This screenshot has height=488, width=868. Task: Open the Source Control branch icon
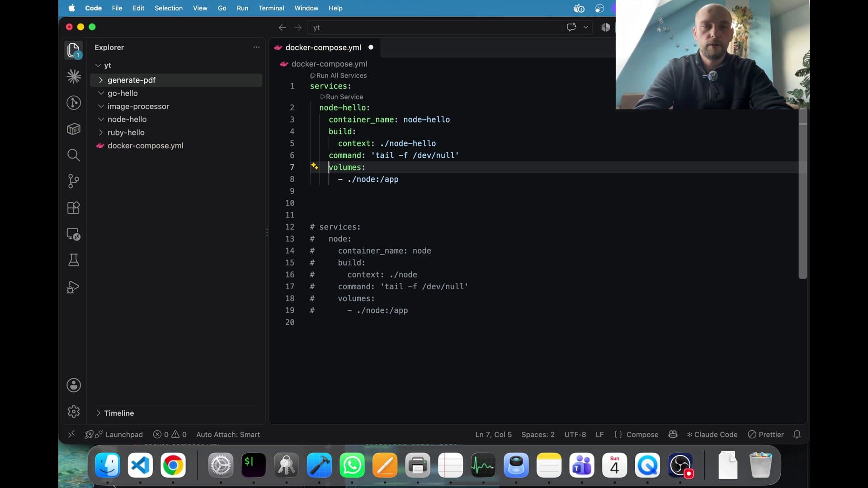pos(74,181)
